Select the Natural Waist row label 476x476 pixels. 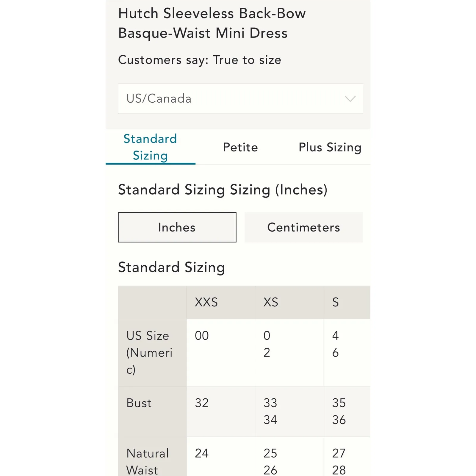pos(148,461)
